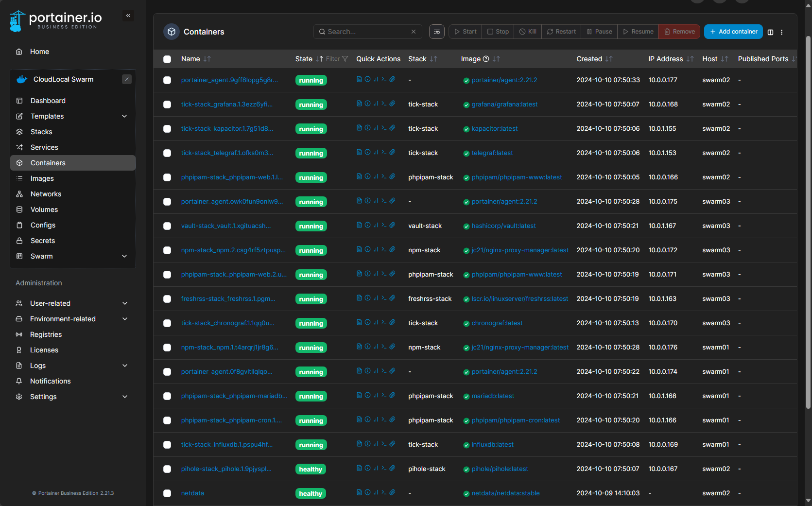Check the tick-stack_telegraf row checkbox
The width and height of the screenshot is (812, 506).
click(167, 153)
